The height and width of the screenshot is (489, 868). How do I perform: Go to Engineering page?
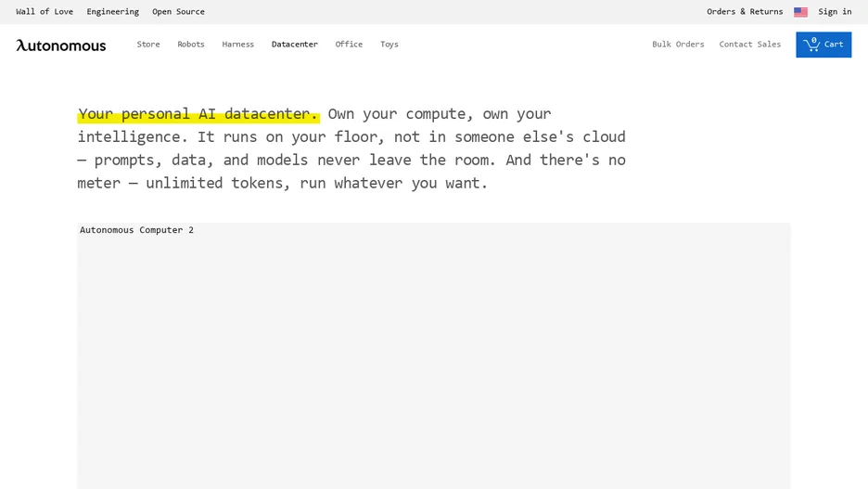pyautogui.click(x=112, y=12)
